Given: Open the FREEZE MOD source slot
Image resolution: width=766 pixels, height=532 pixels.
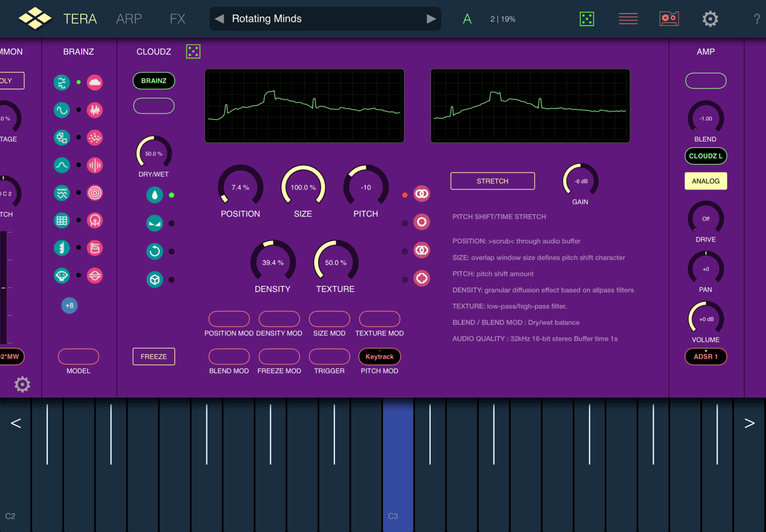Looking at the screenshot, I should (279, 357).
